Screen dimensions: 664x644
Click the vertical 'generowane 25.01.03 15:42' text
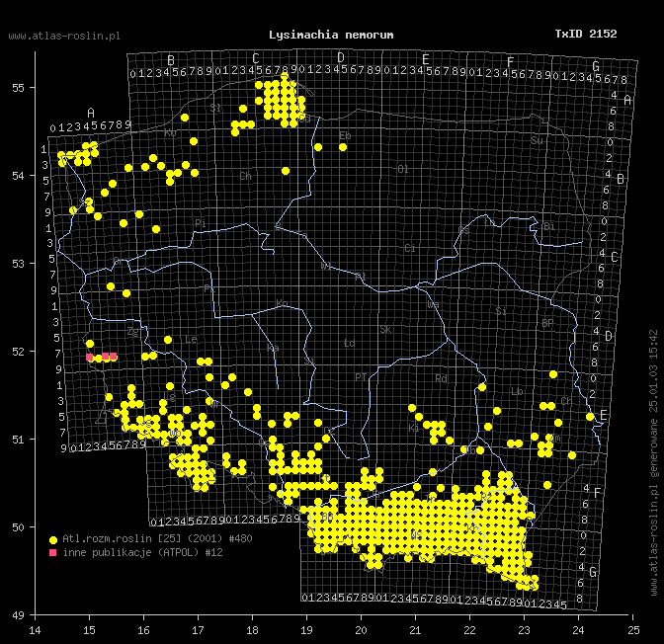point(654,404)
